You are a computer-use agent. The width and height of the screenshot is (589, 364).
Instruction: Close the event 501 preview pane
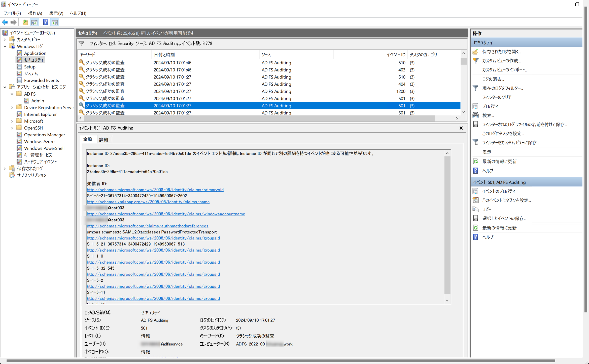[461, 128]
